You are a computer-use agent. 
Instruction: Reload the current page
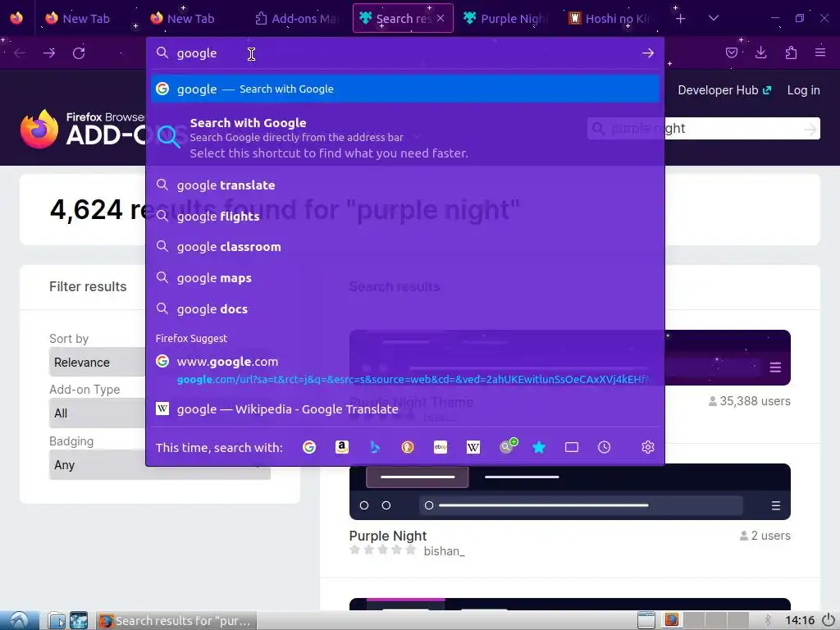pyautogui.click(x=79, y=53)
